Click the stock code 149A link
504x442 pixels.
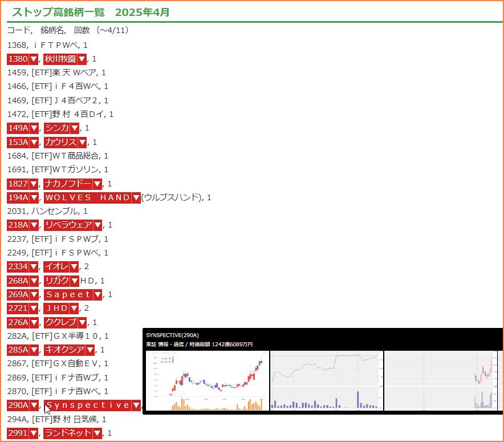pos(18,128)
